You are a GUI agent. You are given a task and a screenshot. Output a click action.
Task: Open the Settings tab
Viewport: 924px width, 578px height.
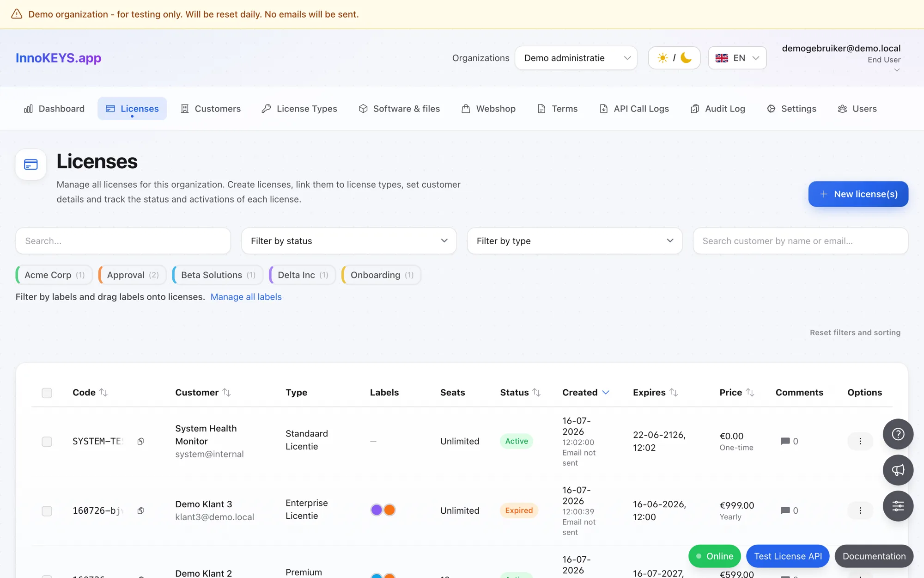pyautogui.click(x=791, y=109)
